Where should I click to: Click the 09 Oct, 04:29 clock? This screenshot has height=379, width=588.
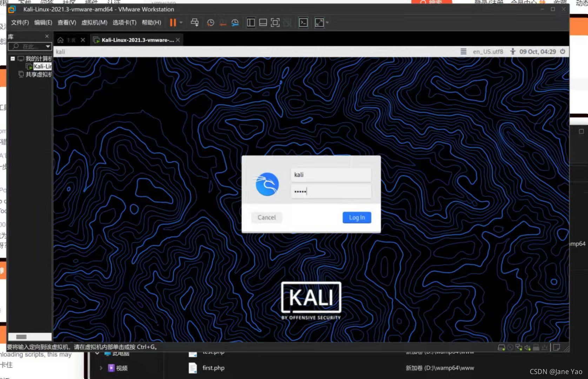click(x=537, y=52)
